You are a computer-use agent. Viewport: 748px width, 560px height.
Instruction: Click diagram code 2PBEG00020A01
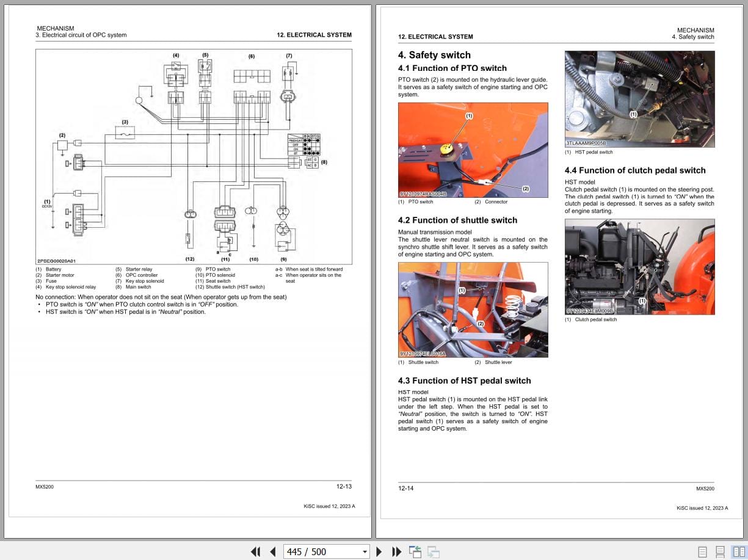56,261
